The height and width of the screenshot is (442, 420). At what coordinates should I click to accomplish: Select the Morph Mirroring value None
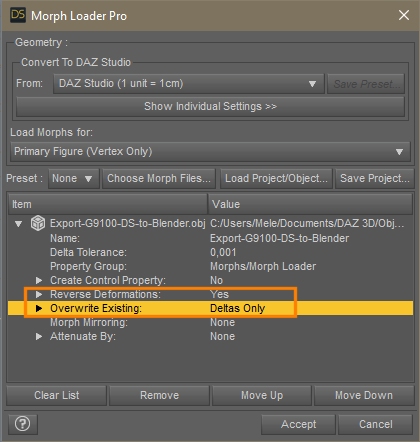pos(222,322)
